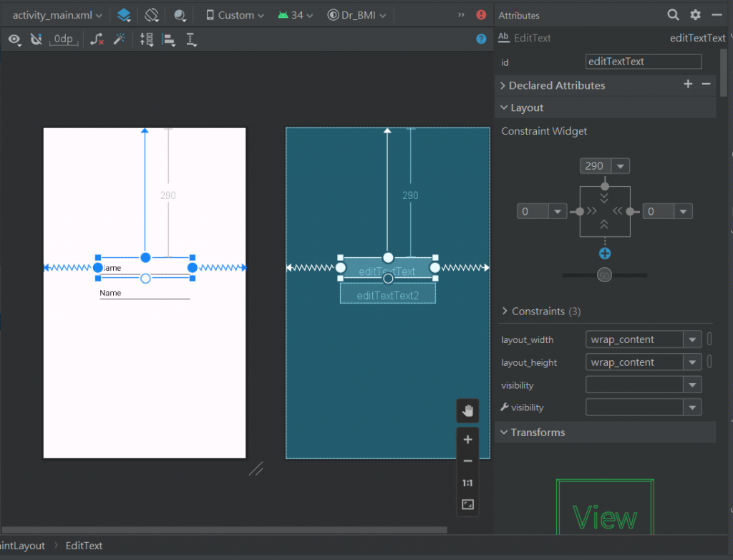Toggle the autoconnect magnet icon
Viewport: 733px width, 560px height.
tap(36, 39)
